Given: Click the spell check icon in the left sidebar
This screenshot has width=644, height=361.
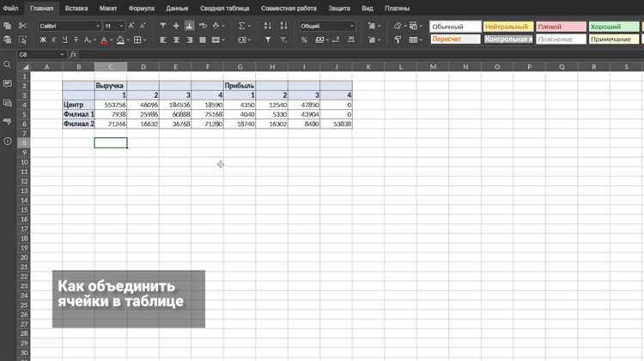Looking at the screenshot, I should (x=8, y=122).
